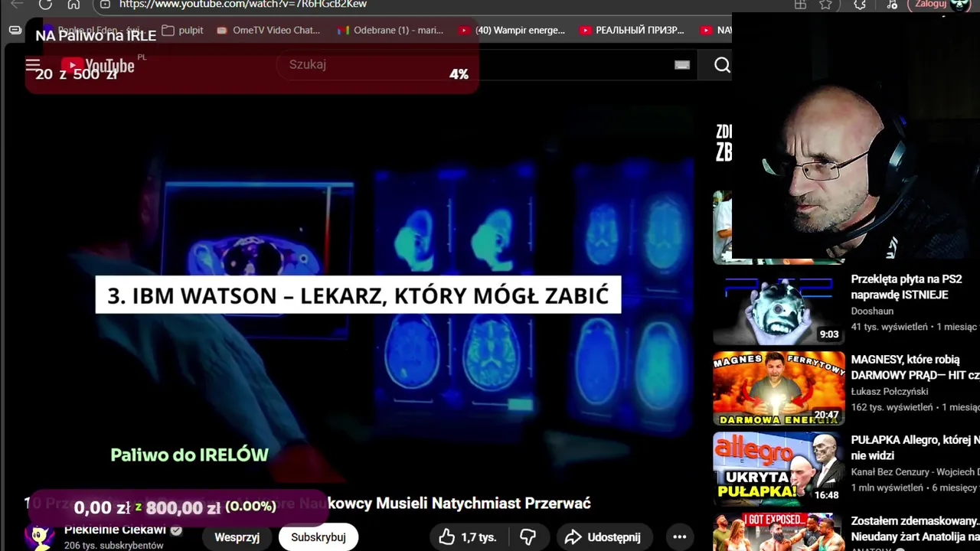Click the Wesprzyj button
The width and height of the screenshot is (980, 551).
pos(237,537)
